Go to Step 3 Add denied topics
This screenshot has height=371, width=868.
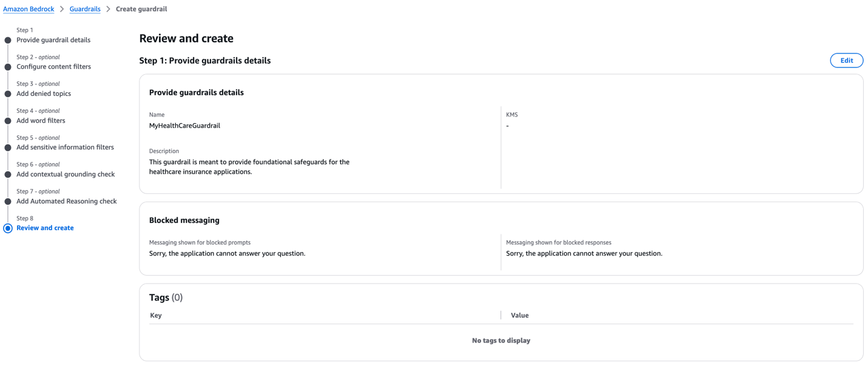(44, 93)
